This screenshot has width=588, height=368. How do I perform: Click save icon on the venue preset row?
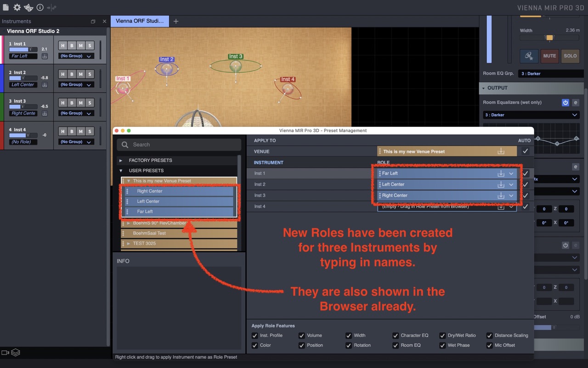[501, 151]
